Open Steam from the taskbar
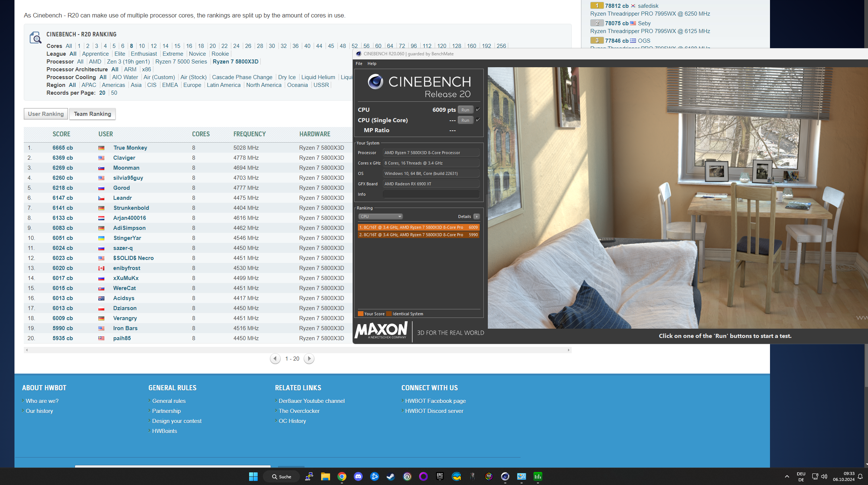The width and height of the screenshot is (868, 485). click(391, 476)
